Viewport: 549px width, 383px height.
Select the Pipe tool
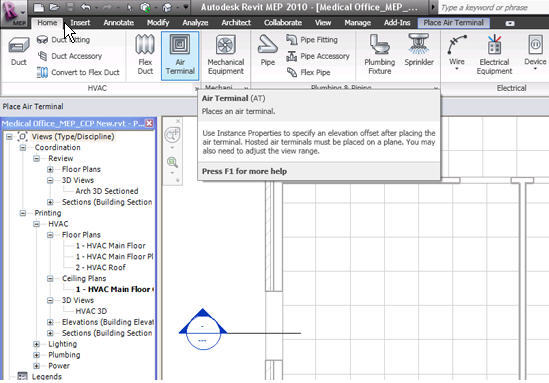(267, 51)
